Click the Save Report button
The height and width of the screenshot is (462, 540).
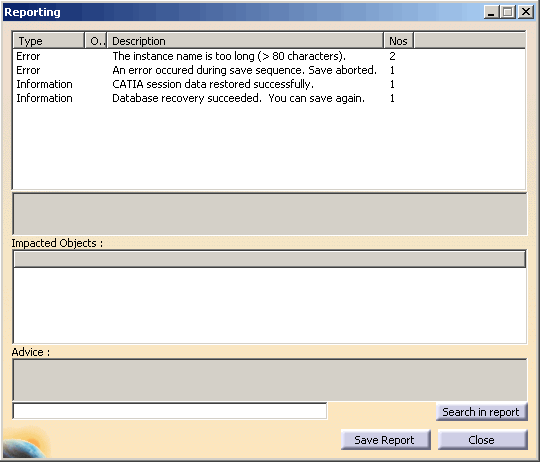point(385,440)
